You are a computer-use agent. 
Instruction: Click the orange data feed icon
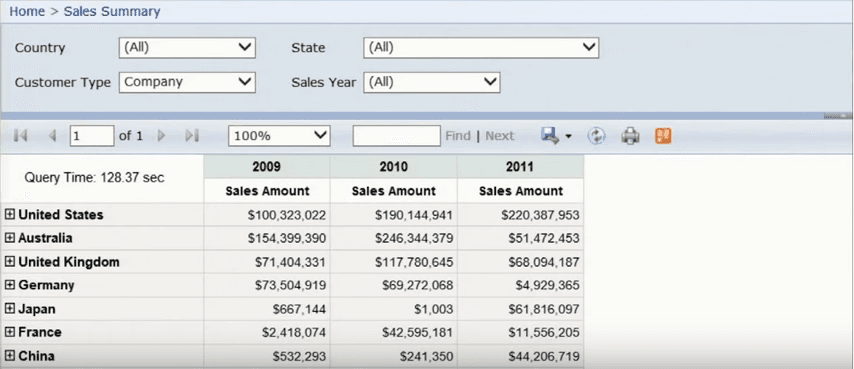pos(663,136)
